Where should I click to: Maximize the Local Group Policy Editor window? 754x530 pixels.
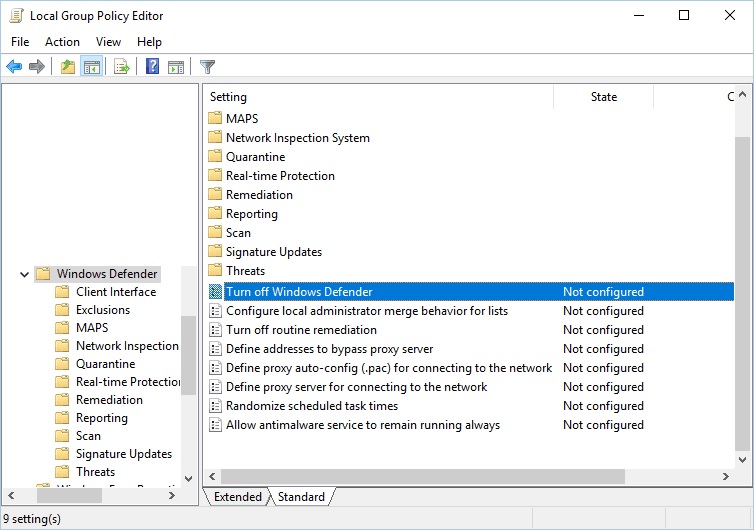coord(684,15)
